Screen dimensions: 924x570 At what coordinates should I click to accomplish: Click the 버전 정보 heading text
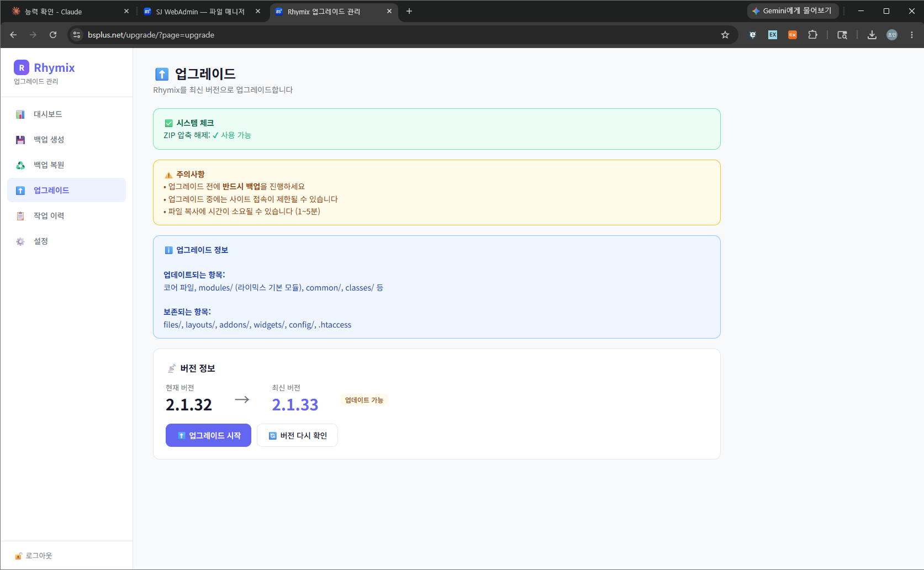tap(198, 368)
